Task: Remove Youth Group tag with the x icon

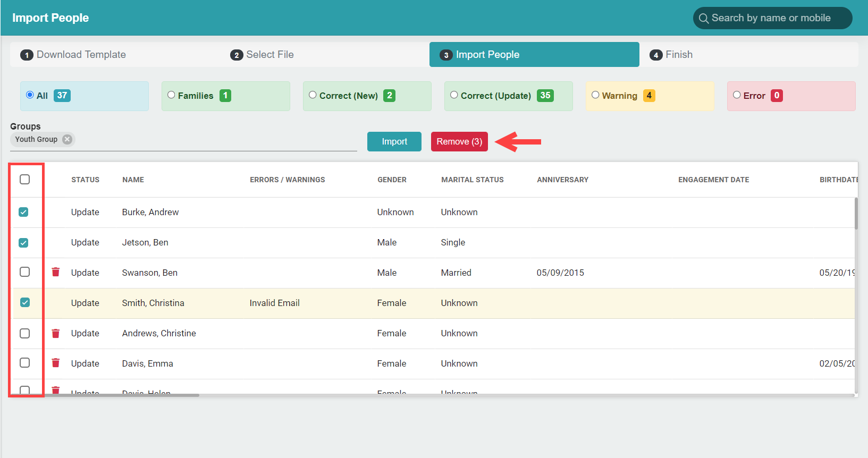Action: click(x=67, y=139)
